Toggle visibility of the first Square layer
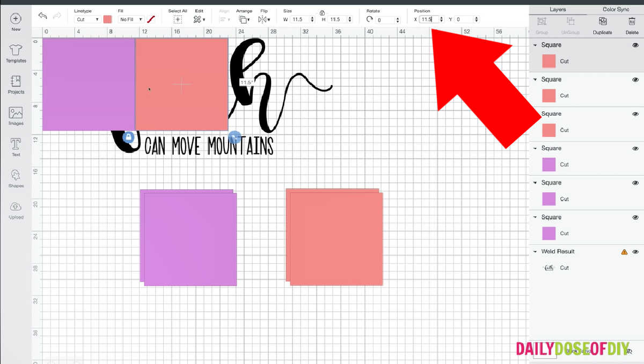The image size is (644, 364). coord(635,46)
